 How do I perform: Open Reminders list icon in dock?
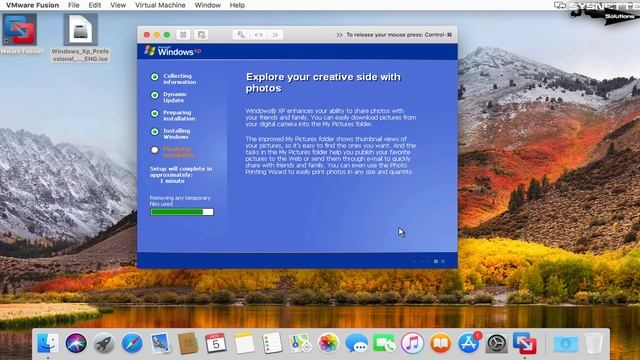click(272, 343)
